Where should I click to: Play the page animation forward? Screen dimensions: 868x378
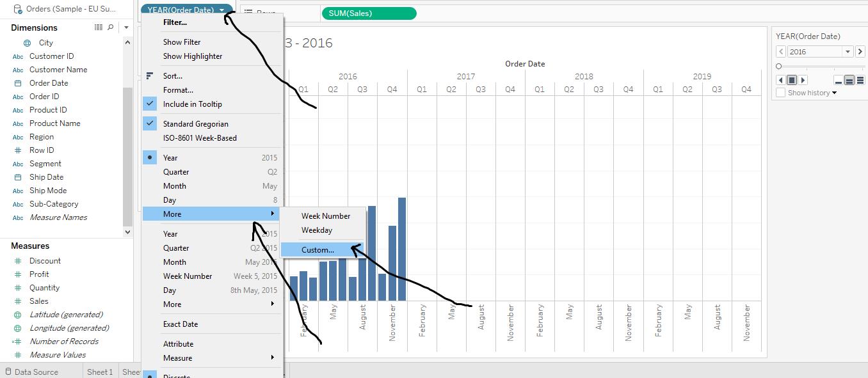click(803, 80)
